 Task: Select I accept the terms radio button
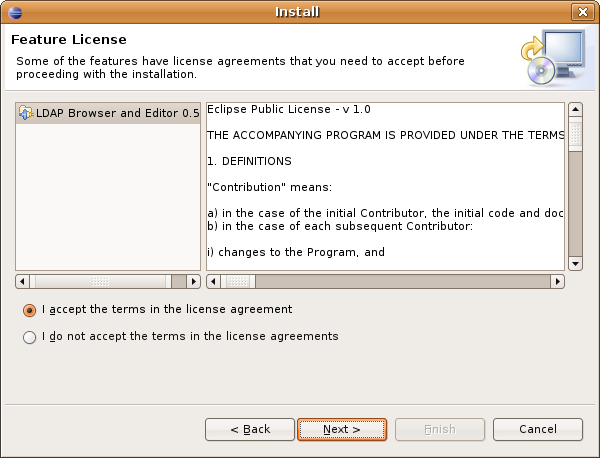point(29,310)
